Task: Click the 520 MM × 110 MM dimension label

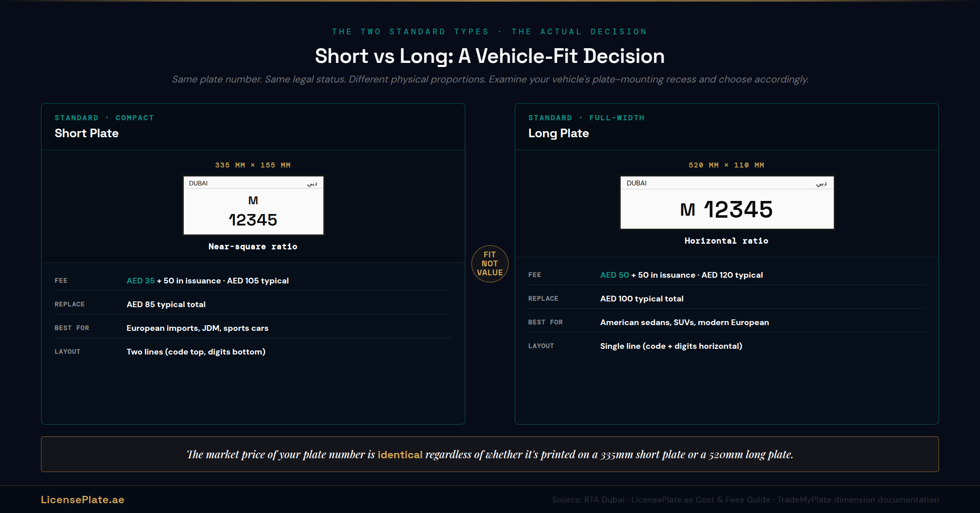Action: click(726, 165)
